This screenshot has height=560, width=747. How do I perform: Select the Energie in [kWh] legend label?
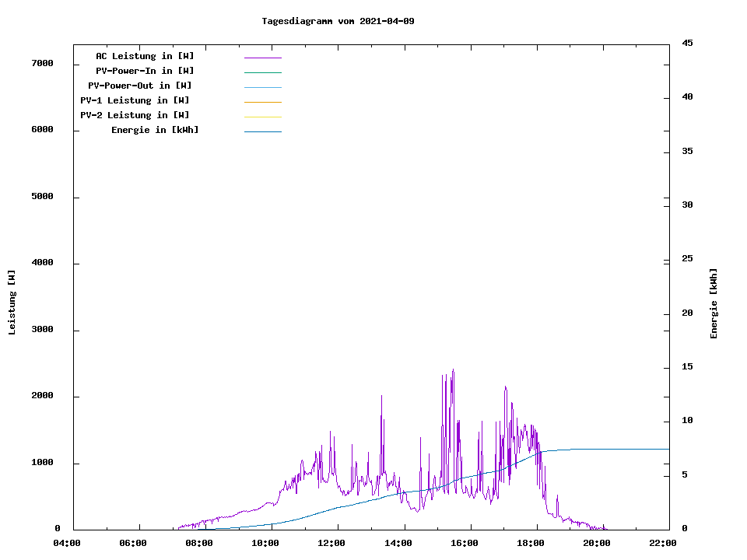pyautogui.click(x=155, y=130)
